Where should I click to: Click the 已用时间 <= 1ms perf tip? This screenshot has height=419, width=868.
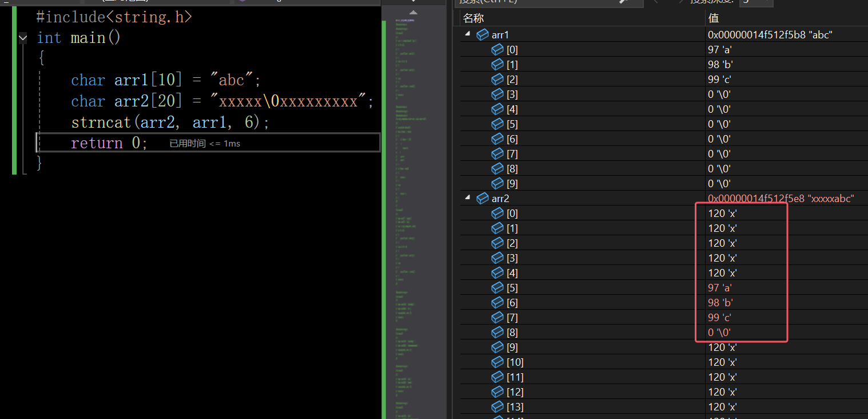coord(205,144)
